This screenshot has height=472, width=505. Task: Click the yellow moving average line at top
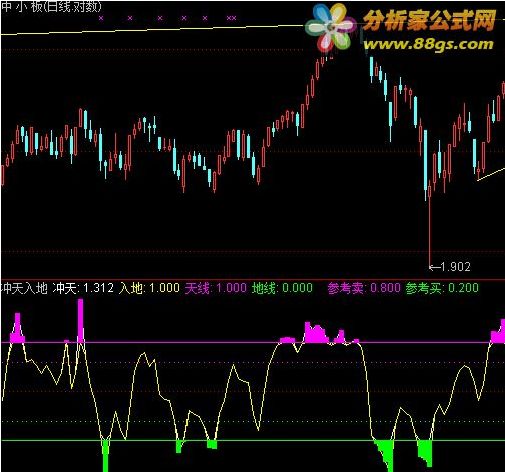tap(153, 29)
